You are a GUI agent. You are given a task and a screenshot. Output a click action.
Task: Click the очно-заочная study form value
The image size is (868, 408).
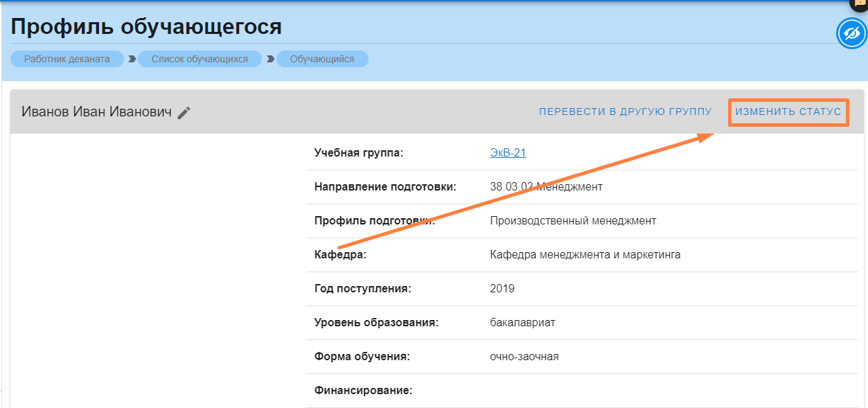524,357
